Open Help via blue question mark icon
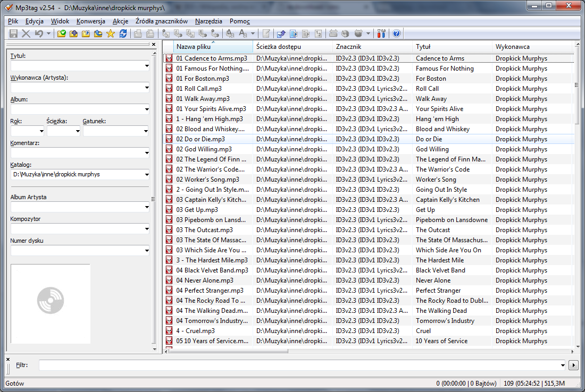 396,33
